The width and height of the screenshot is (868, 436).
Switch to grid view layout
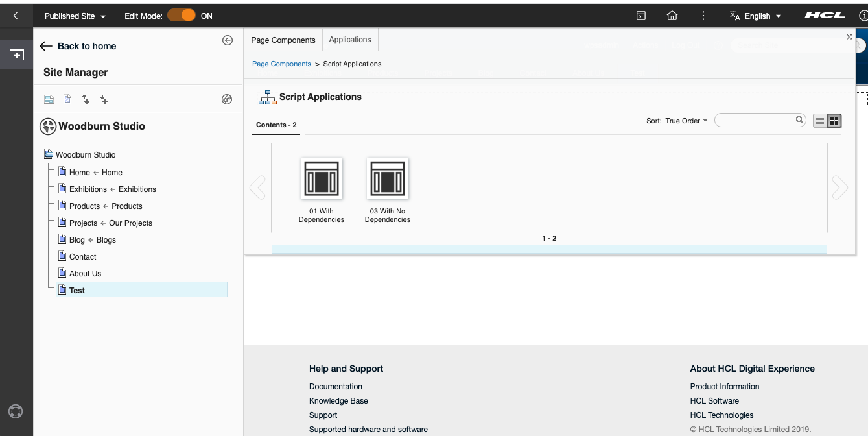[835, 121]
